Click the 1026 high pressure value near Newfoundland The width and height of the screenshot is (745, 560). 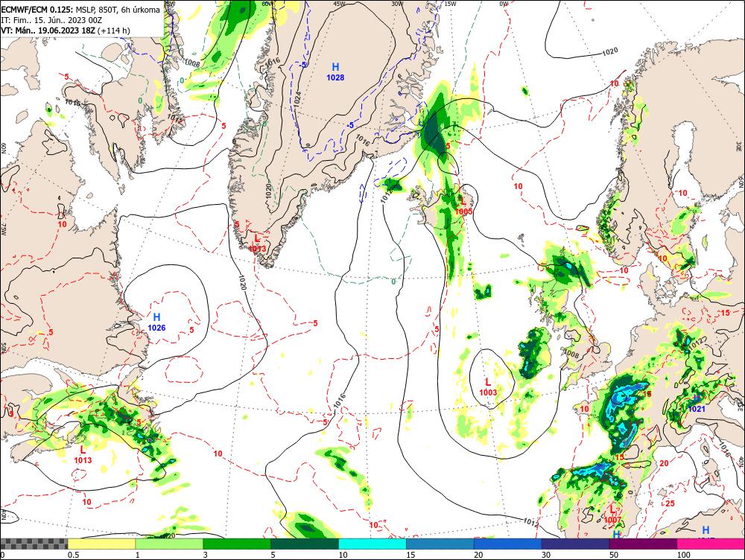156,328
